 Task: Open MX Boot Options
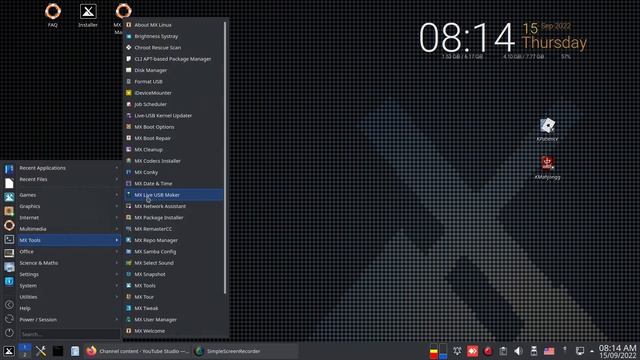(174, 127)
